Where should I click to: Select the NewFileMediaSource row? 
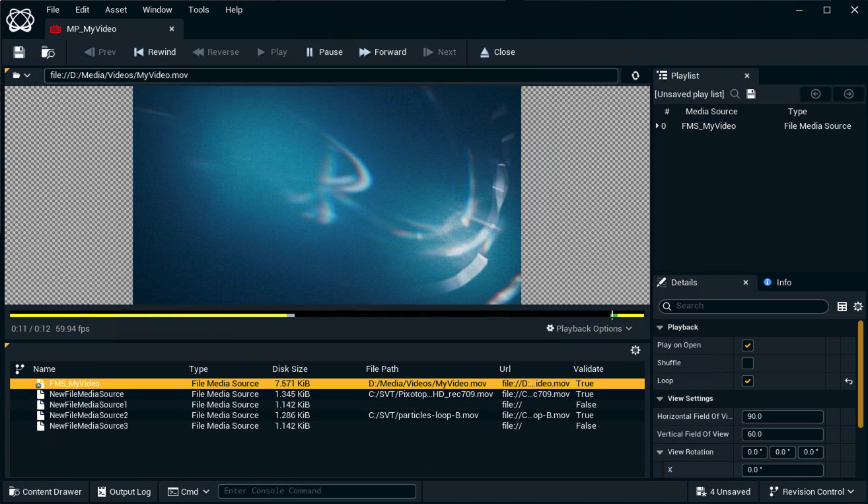tap(327, 394)
